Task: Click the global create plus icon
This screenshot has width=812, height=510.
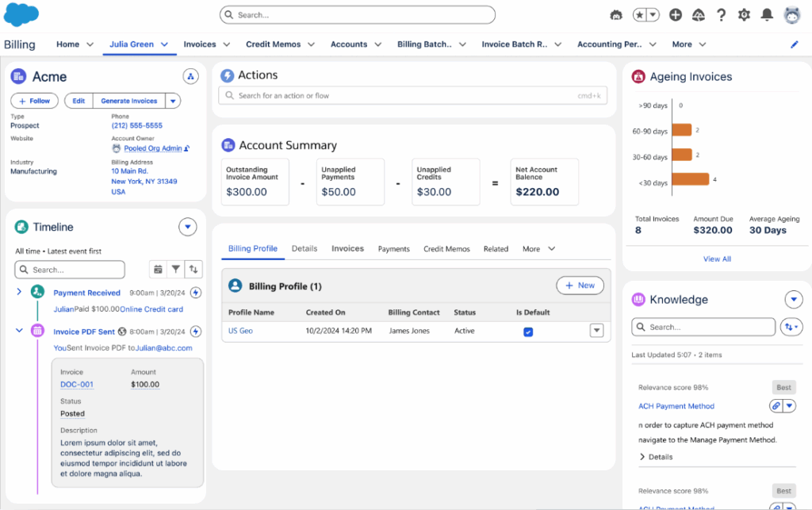Action: coord(676,15)
